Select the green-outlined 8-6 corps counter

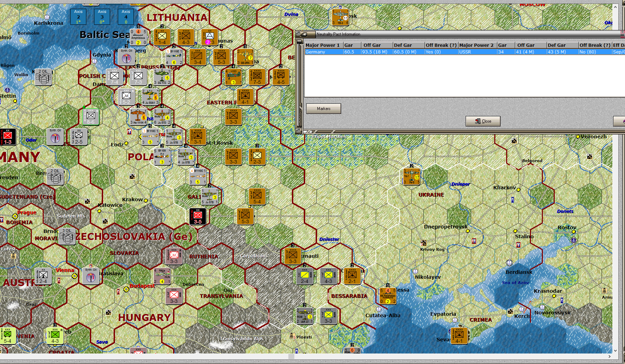pos(91,117)
